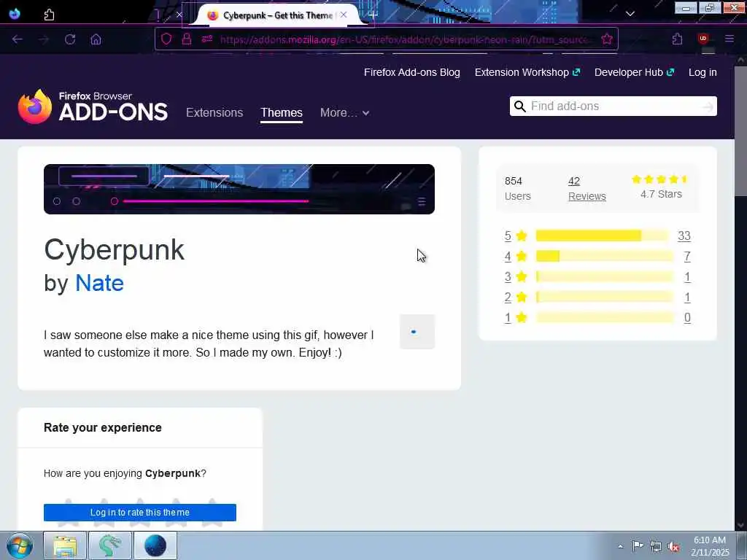Open the dragon app taskbar icon

(x=110, y=545)
